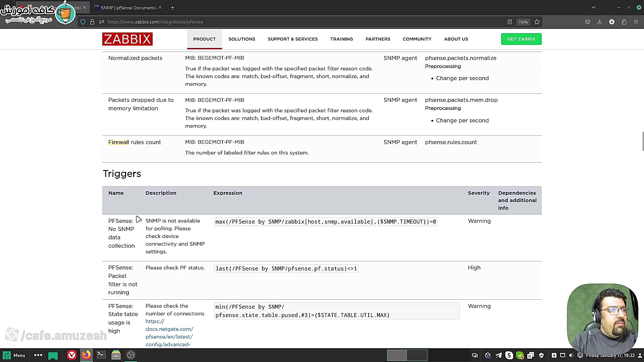The height and width of the screenshot is (362, 644).
Task: Click the Firewall rules count item name
Action: point(135,142)
